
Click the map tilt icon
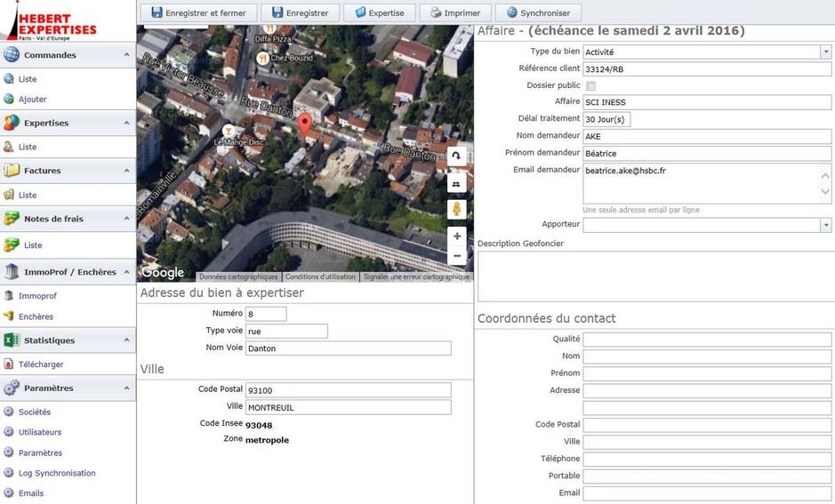click(456, 183)
